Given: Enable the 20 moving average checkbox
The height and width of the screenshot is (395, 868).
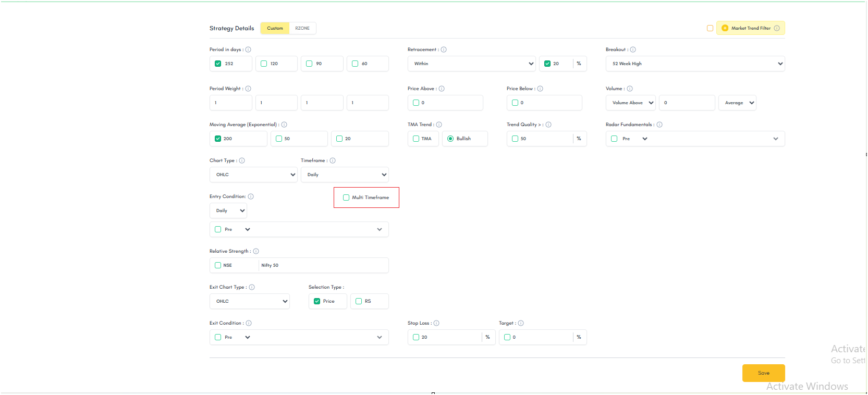Looking at the screenshot, I should click(x=339, y=139).
